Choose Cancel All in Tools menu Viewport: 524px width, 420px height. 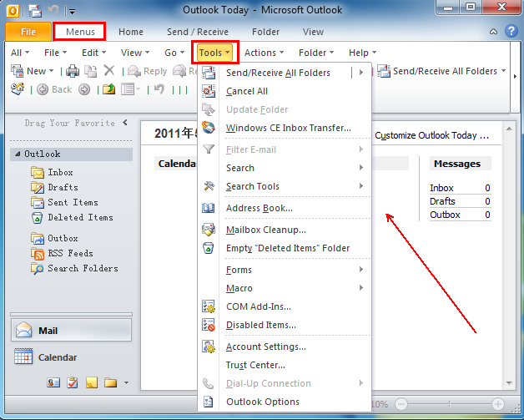coord(285,91)
